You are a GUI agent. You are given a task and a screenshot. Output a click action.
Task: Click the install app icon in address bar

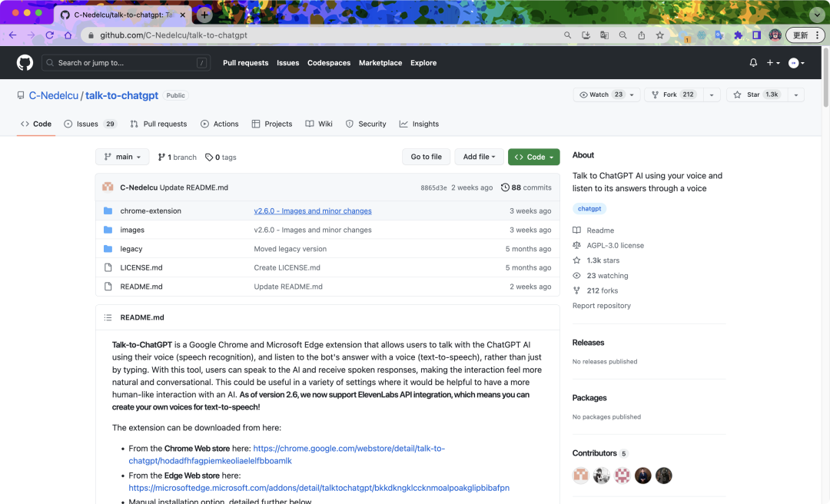point(586,35)
